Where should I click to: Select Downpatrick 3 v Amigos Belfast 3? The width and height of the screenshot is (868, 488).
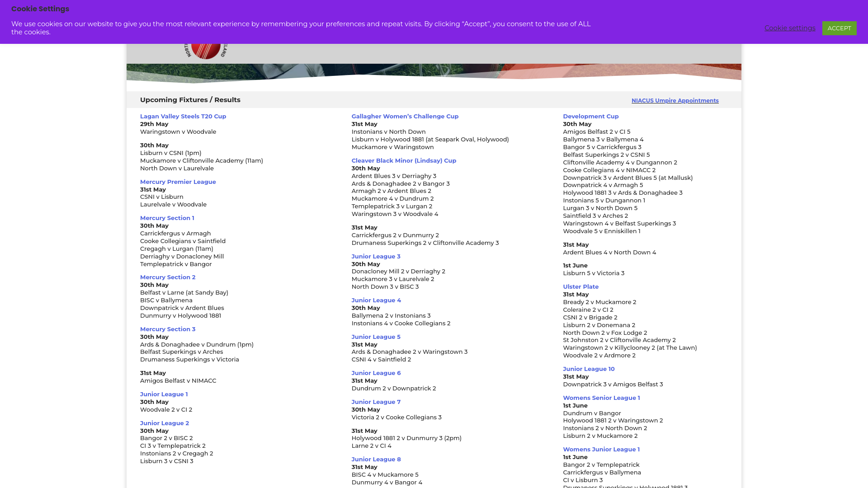(613, 384)
